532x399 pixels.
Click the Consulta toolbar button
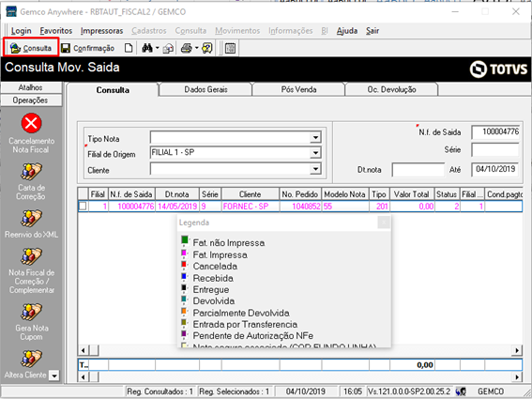[31, 48]
